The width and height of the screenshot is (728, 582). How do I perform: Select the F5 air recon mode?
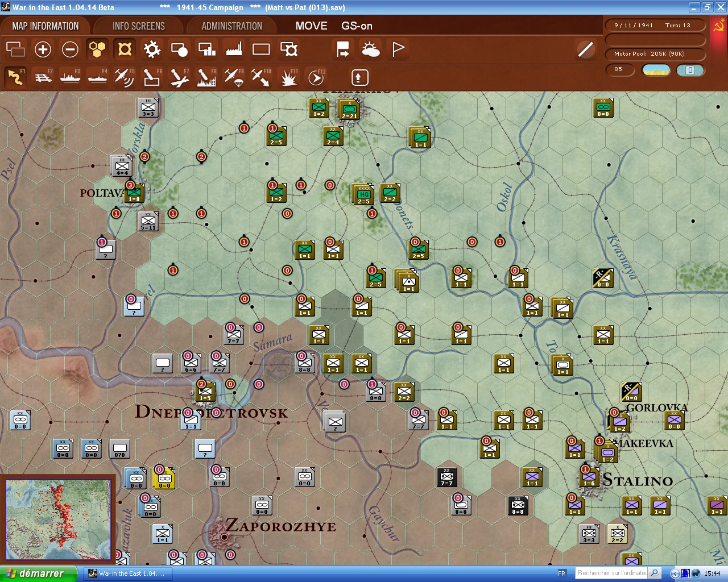click(x=125, y=77)
